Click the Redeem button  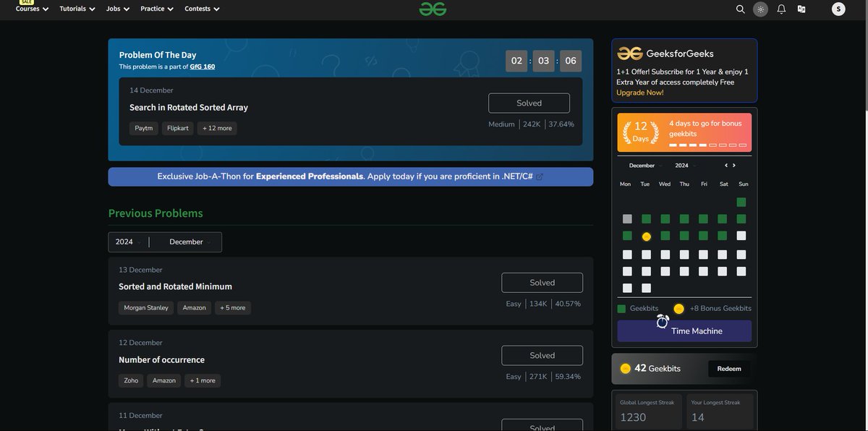click(729, 369)
